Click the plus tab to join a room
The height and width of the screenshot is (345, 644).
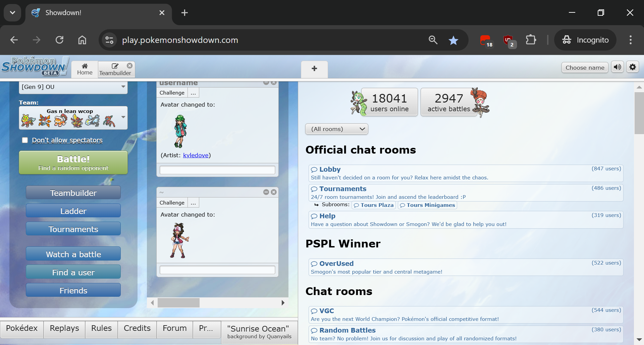click(x=314, y=69)
